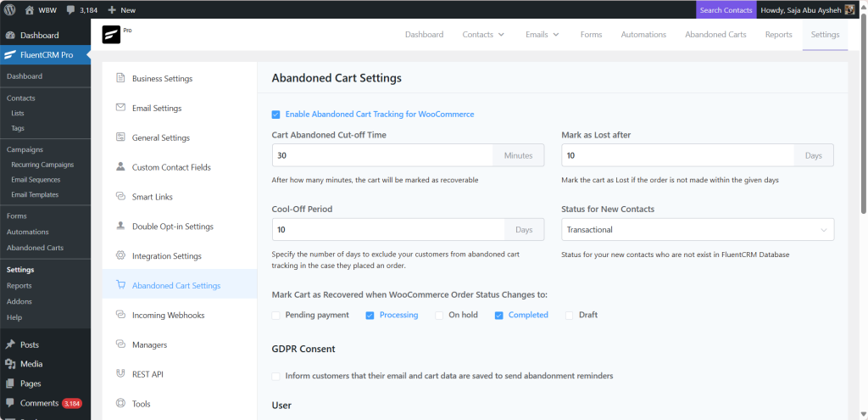Click the 3,184 comments red badge
Screen dimensions: 868x420
pos(72,403)
